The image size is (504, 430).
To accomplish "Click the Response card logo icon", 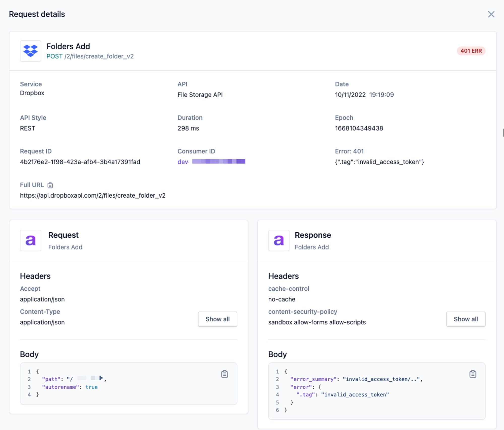I will click(279, 240).
